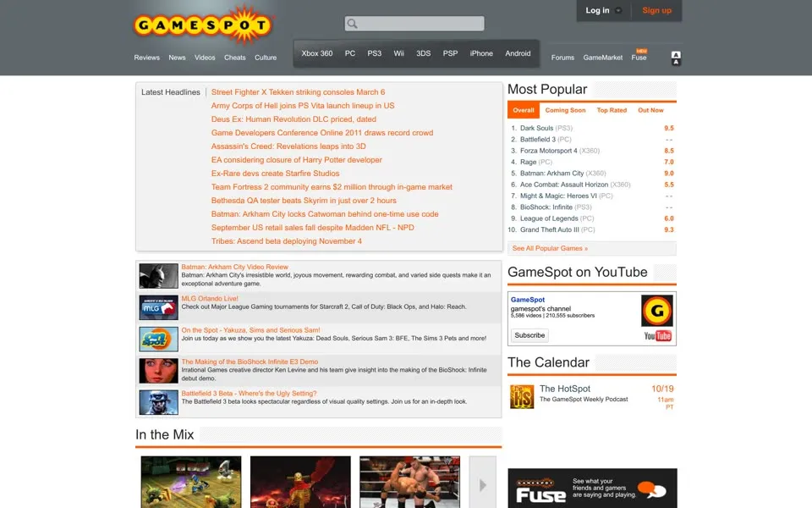
Task: Switch to the Out Now tab
Action: click(650, 110)
